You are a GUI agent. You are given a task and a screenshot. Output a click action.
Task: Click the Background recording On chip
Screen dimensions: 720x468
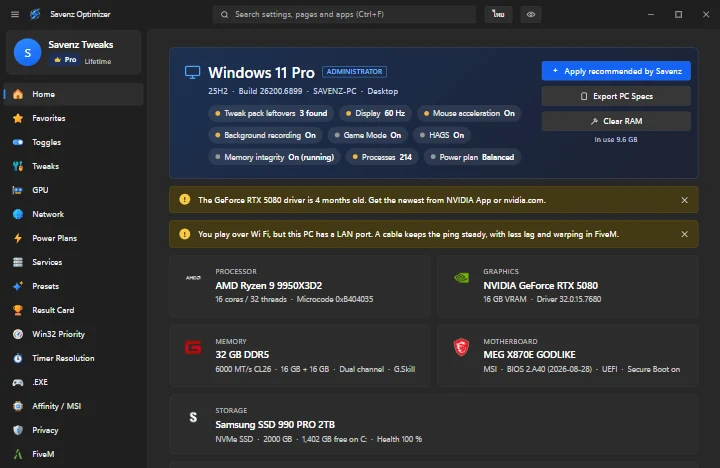coord(265,135)
